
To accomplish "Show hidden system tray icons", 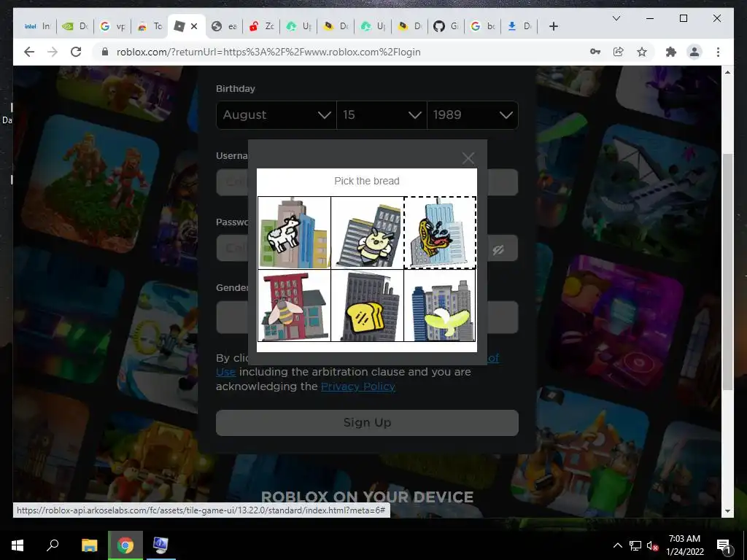I will point(617,545).
